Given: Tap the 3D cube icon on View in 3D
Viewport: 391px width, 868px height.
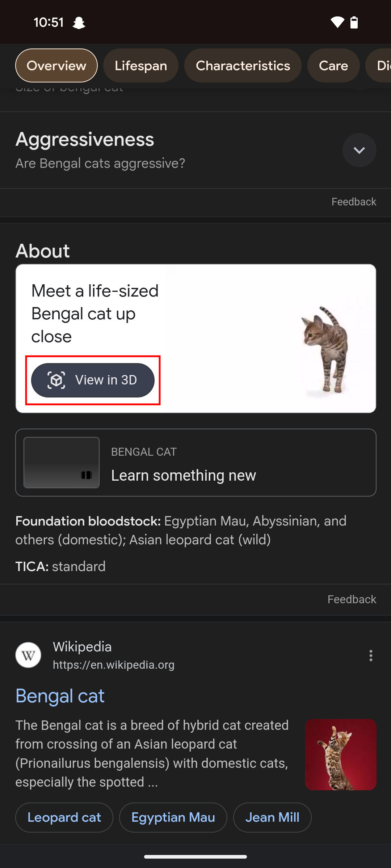Looking at the screenshot, I should pyautogui.click(x=56, y=380).
